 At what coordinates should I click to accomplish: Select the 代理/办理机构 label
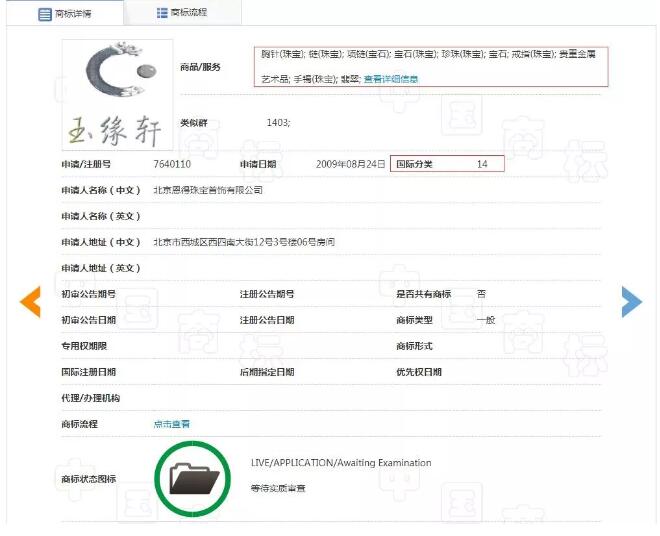click(x=90, y=398)
